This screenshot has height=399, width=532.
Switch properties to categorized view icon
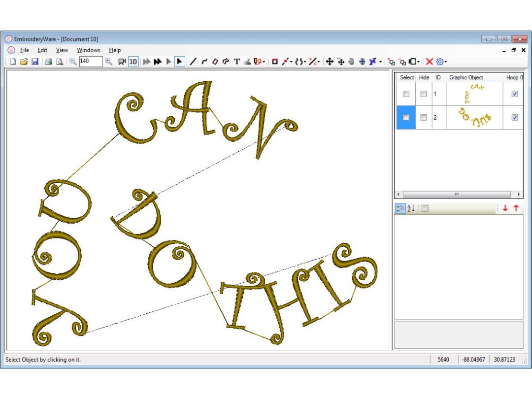point(400,208)
